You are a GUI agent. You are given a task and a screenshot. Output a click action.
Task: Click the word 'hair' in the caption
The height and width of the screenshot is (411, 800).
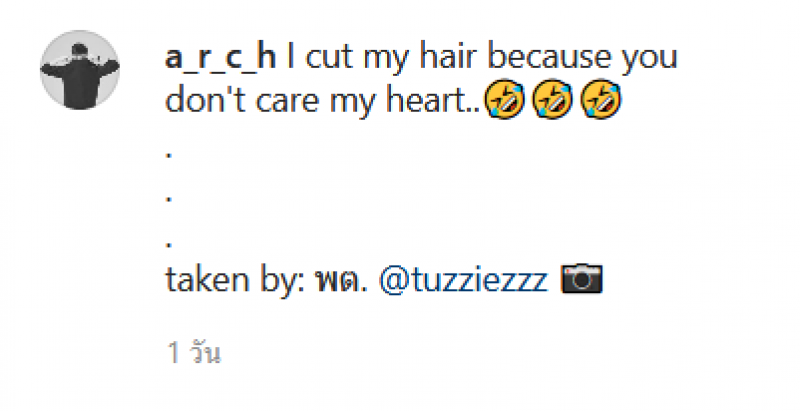(x=450, y=57)
